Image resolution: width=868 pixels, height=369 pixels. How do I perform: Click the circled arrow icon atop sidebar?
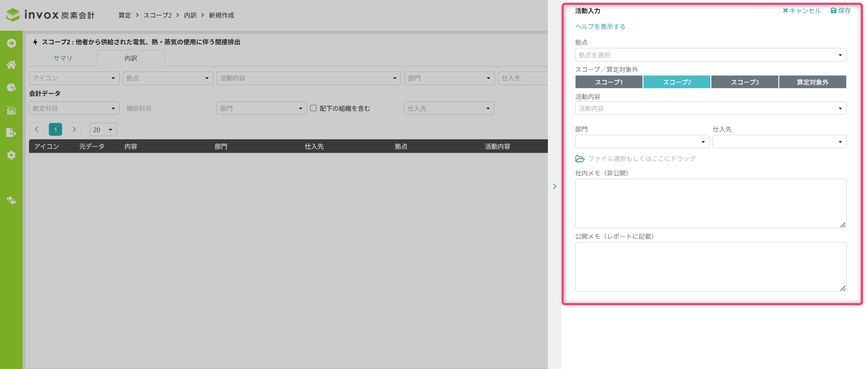[x=11, y=43]
